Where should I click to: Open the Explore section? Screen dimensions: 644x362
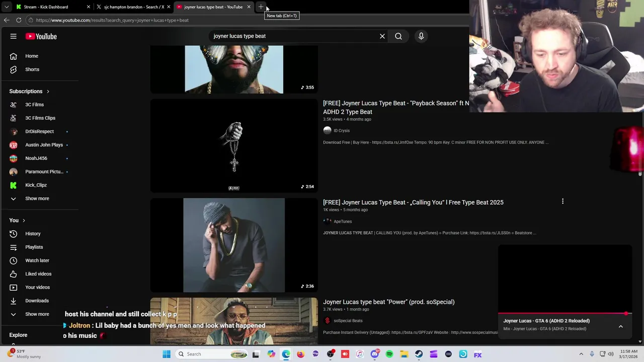pos(18,335)
